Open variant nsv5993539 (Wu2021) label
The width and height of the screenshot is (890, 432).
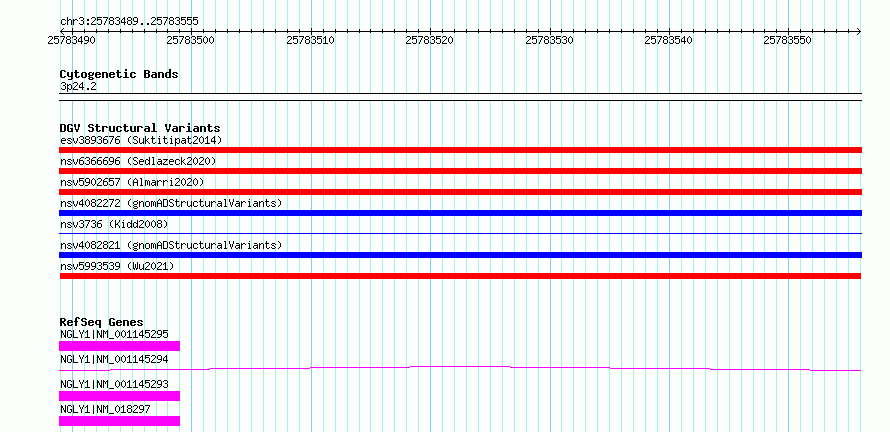[x=117, y=266]
